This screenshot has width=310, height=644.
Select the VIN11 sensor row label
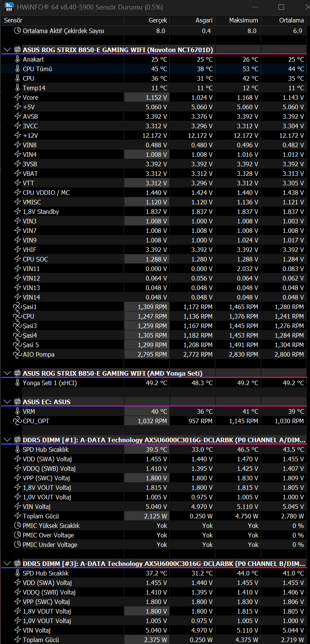click(x=31, y=268)
